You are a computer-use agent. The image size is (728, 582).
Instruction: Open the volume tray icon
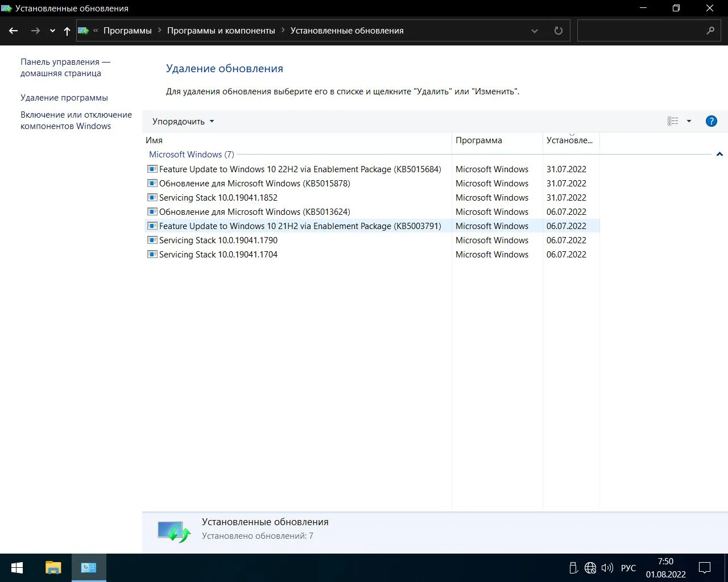tap(607, 568)
